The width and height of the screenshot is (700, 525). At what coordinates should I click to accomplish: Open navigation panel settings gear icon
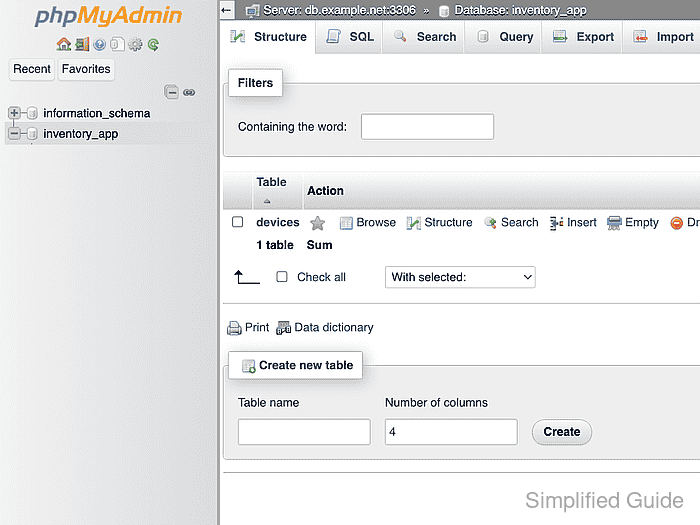point(135,44)
